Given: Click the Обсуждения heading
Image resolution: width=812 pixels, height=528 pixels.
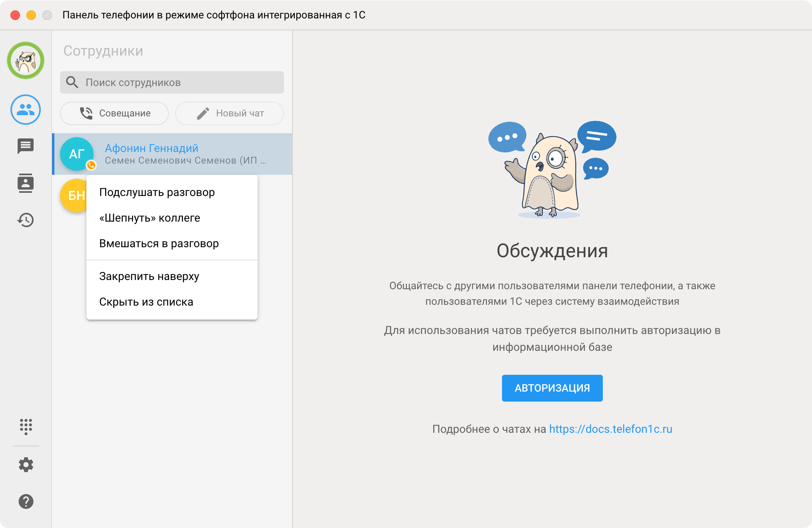Looking at the screenshot, I should tap(552, 251).
